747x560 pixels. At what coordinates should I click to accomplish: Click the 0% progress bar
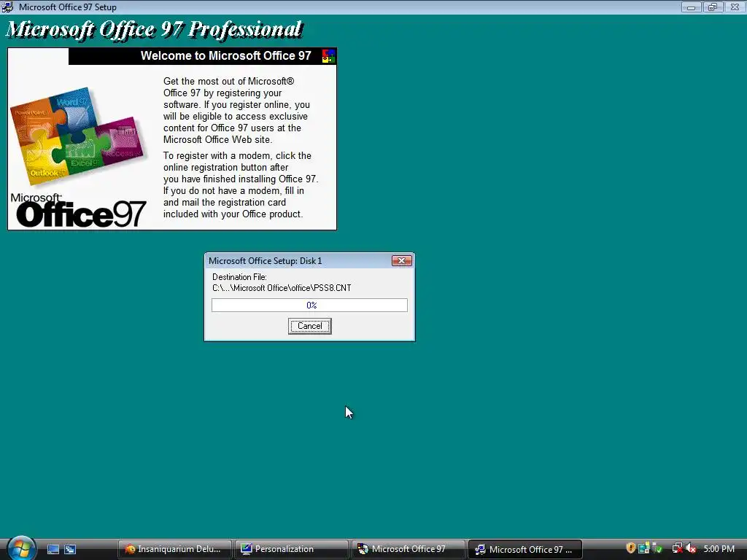click(x=309, y=306)
